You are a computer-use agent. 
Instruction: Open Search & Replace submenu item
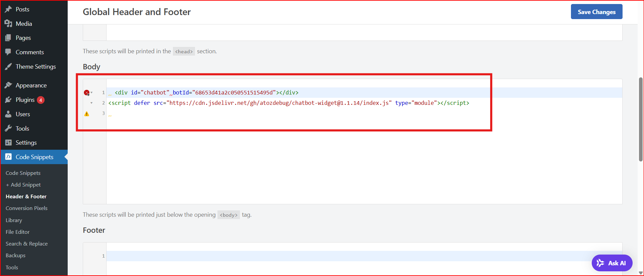tap(26, 244)
